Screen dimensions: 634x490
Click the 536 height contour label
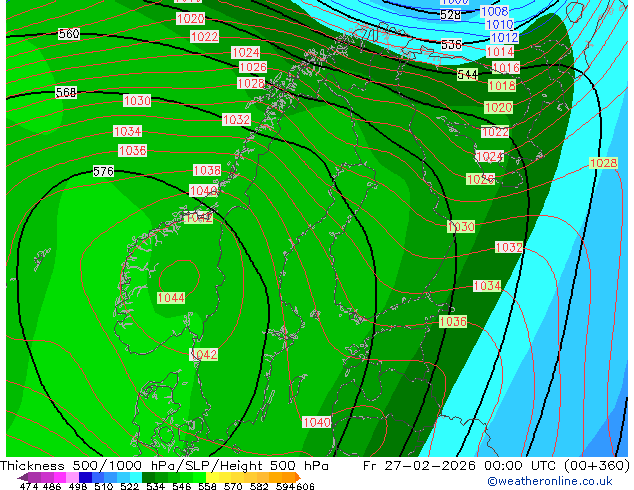point(451,44)
